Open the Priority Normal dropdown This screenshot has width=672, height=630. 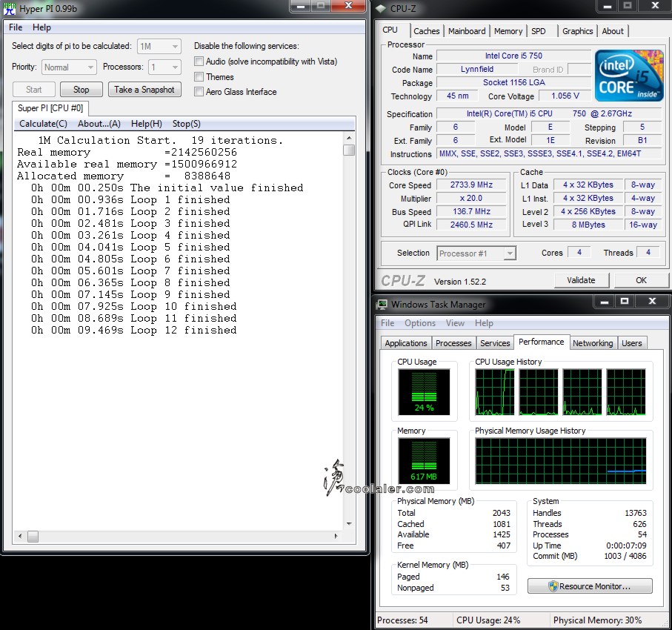(69, 67)
